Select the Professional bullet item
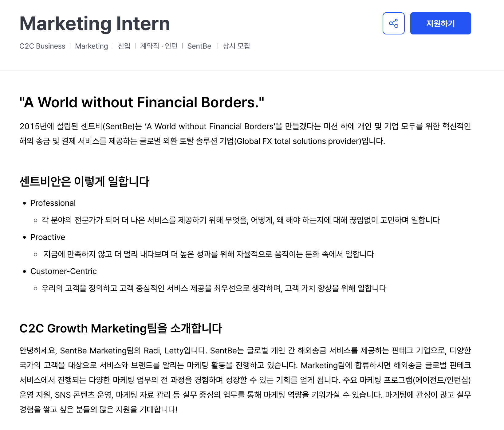This screenshot has height=430, width=504. click(53, 203)
